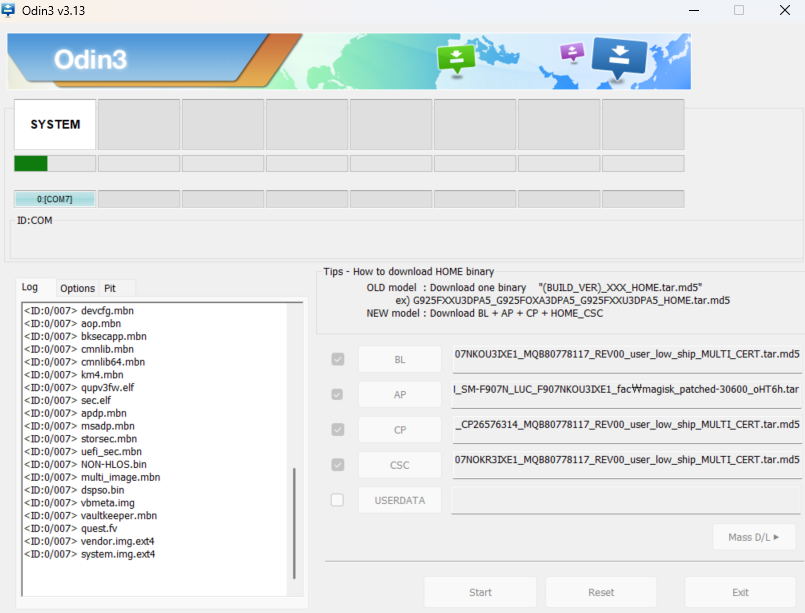Click log line vbmeta.img
The height and width of the screenshot is (613, 805).
point(79,503)
